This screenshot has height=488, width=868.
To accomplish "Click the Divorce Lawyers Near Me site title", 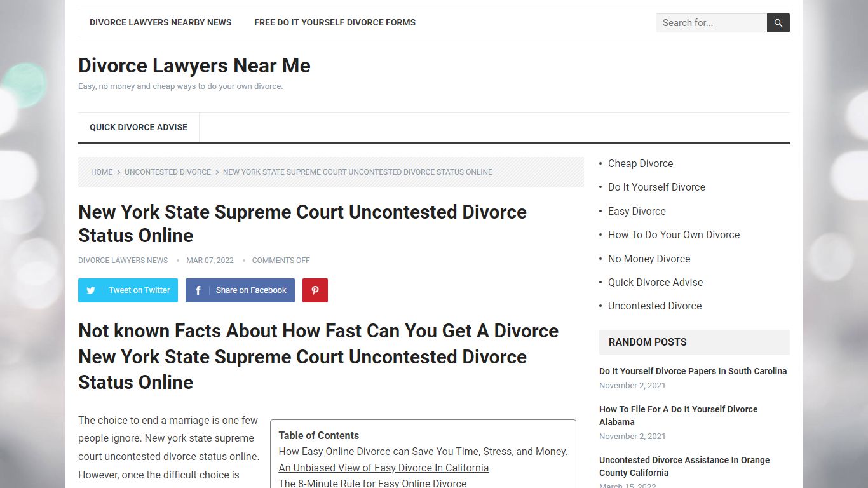I will 194,65.
